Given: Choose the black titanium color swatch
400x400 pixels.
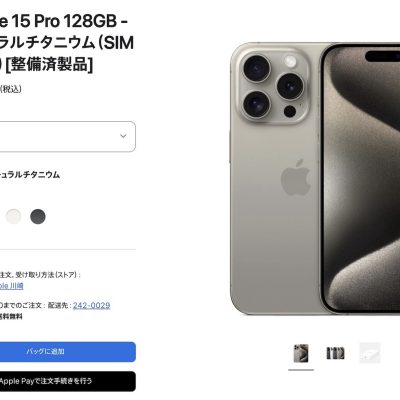Looking at the screenshot, I should point(38,216).
